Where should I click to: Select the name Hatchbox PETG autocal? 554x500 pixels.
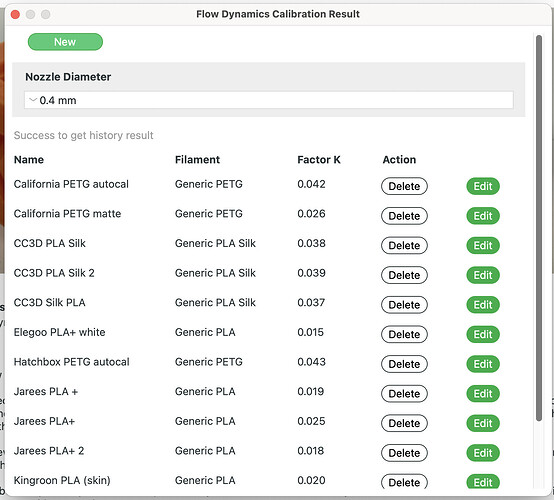click(71, 362)
